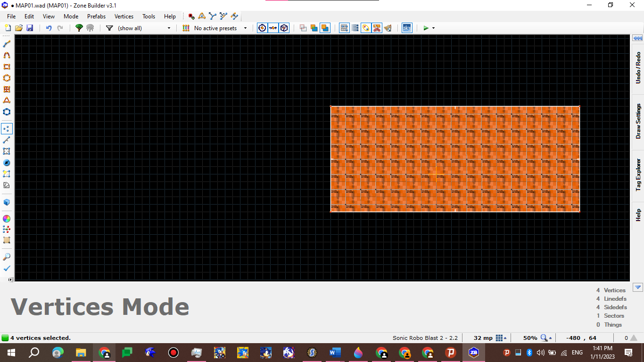
Task: Open the Mode menu
Action: point(71,16)
